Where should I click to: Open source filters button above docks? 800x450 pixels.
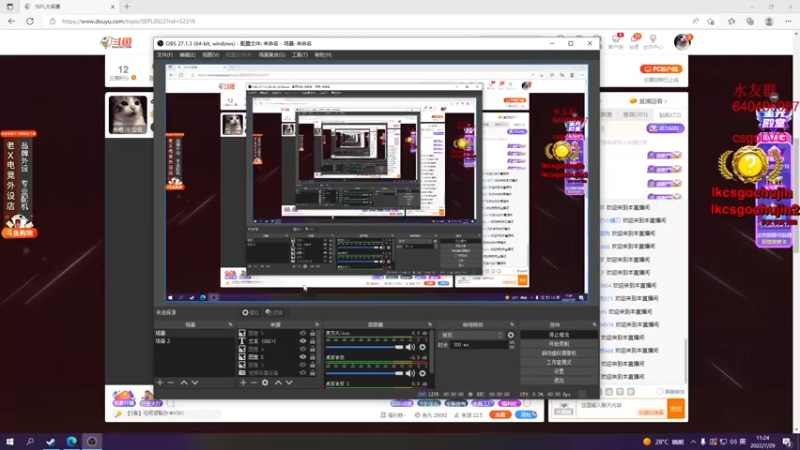274,312
